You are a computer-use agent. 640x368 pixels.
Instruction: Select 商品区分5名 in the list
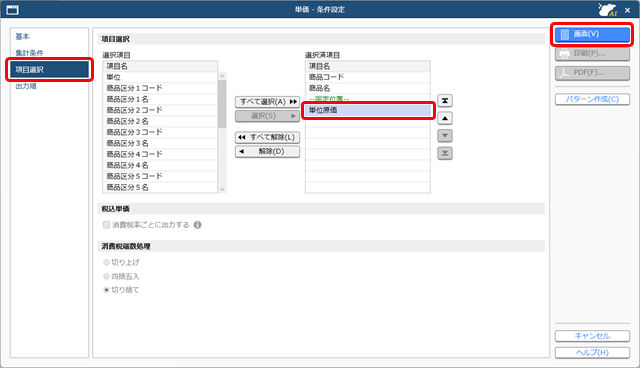tap(160, 187)
